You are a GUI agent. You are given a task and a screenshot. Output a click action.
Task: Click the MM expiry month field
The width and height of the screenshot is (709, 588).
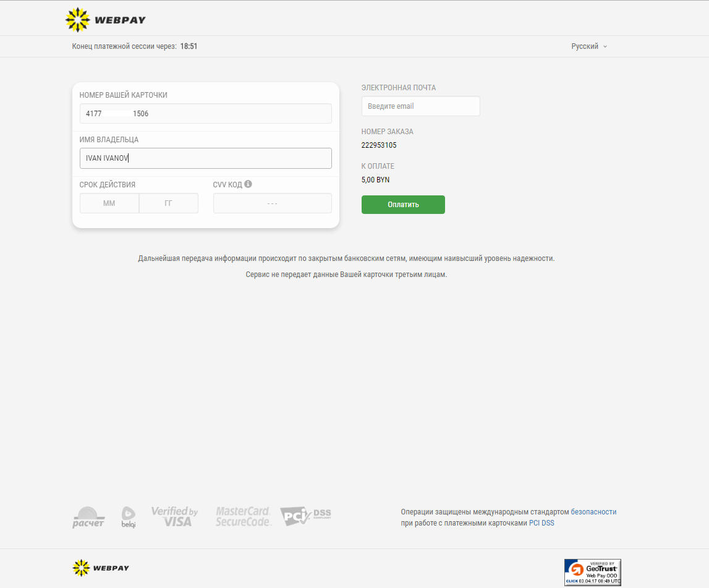coord(109,203)
